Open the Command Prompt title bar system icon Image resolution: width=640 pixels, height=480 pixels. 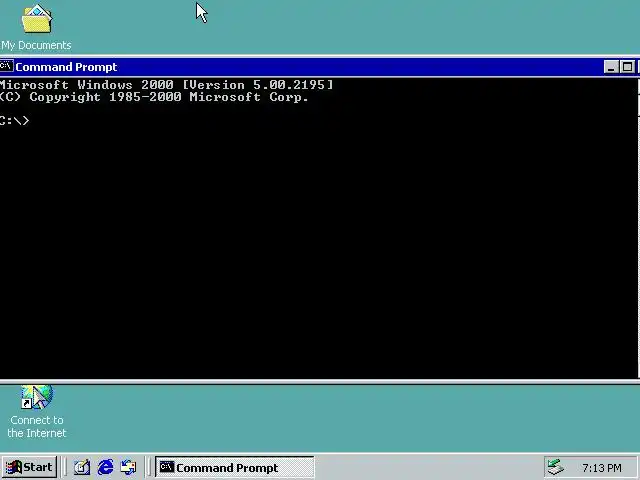tap(7, 66)
